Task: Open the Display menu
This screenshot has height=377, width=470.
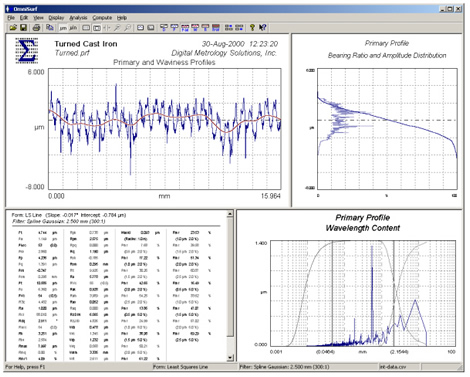Action: pyautogui.click(x=56, y=18)
